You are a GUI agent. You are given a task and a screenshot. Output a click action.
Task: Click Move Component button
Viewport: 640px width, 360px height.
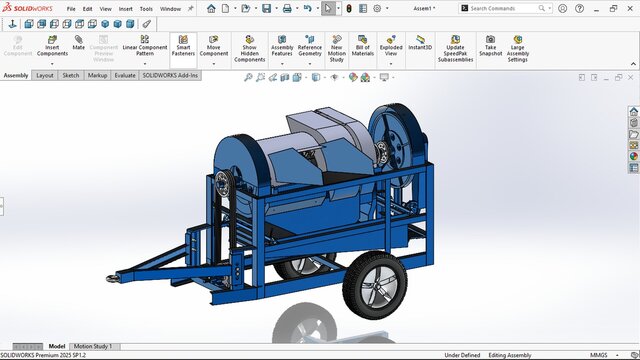pyautogui.click(x=213, y=46)
